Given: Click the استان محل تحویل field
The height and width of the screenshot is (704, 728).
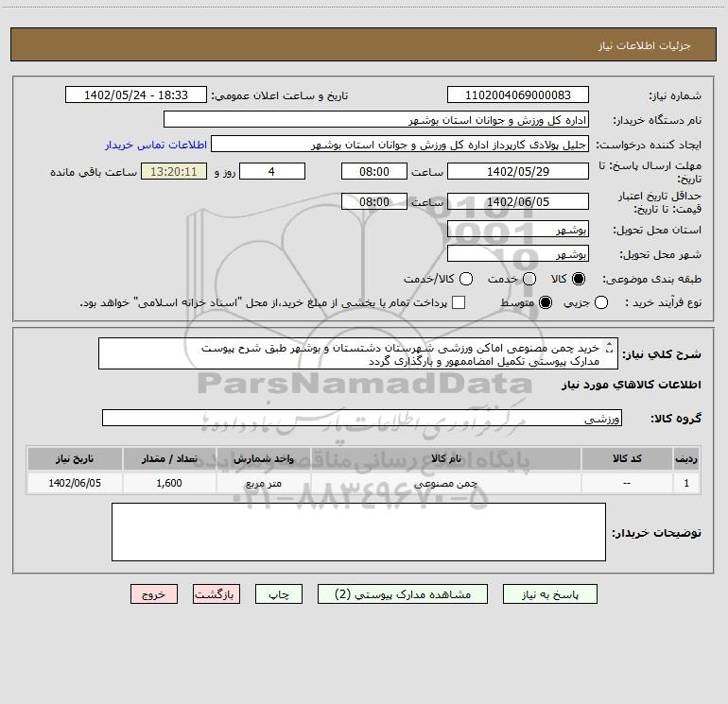Looking at the screenshot, I should [x=518, y=229].
